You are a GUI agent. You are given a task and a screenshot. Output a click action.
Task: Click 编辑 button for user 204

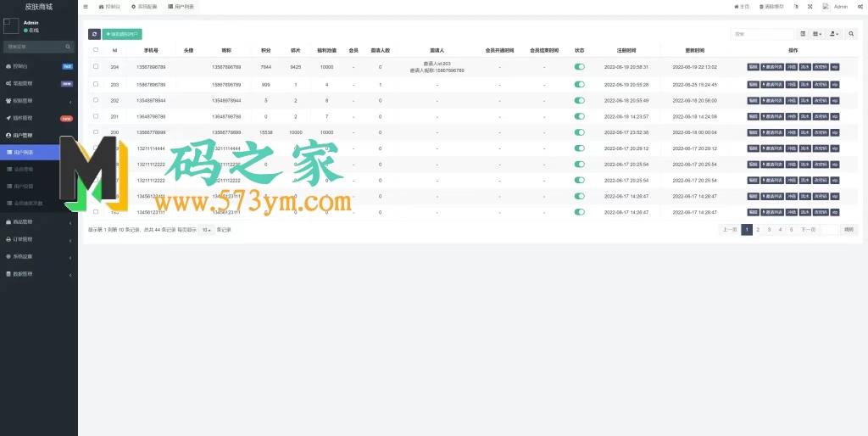[x=754, y=67]
